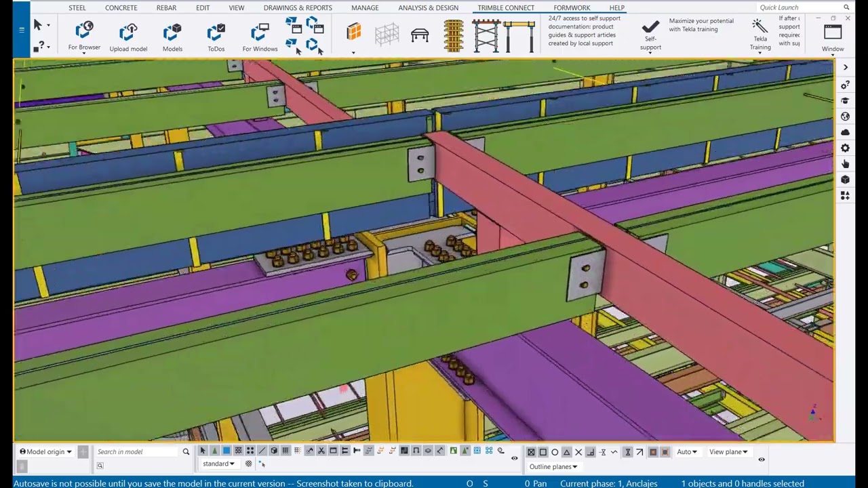This screenshot has width=868, height=488.
Task: Click 'Current phase: 1, Anclajes' in status bar
Action: 609,483
